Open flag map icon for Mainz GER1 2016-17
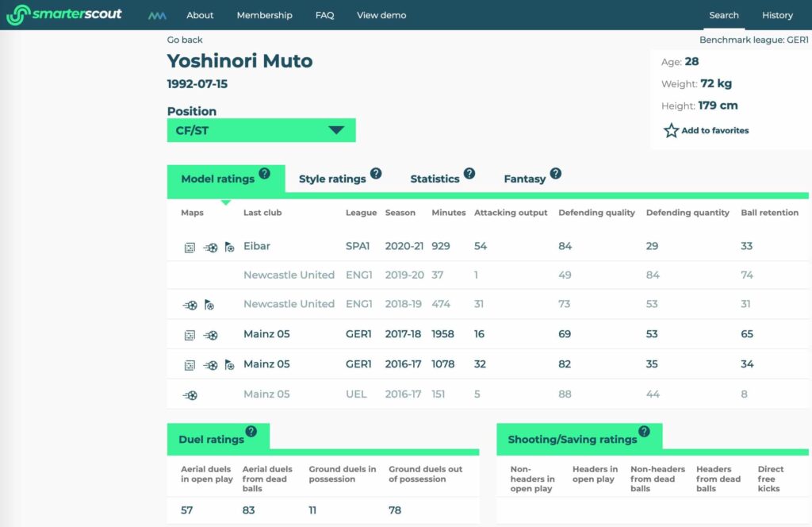 (229, 365)
